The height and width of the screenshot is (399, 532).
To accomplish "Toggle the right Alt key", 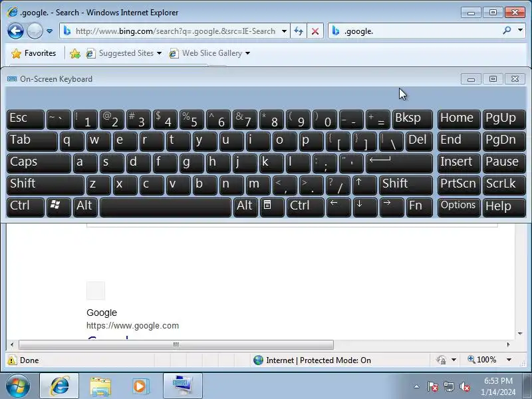I will (x=245, y=207).
